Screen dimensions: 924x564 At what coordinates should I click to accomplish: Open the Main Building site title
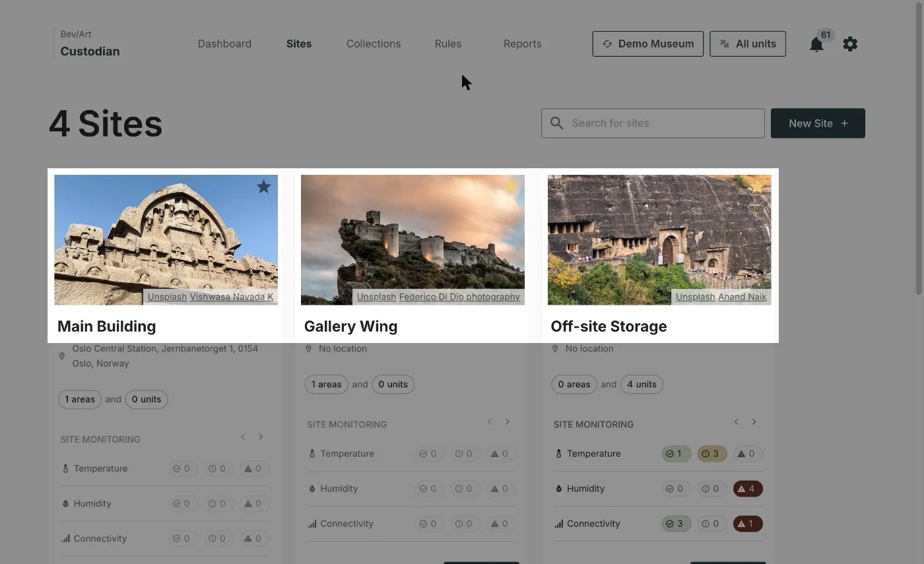[107, 327]
